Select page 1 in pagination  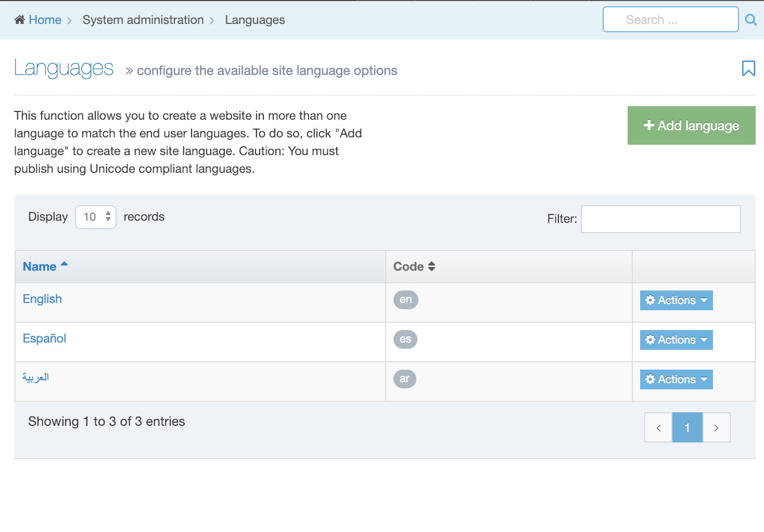[x=687, y=428]
